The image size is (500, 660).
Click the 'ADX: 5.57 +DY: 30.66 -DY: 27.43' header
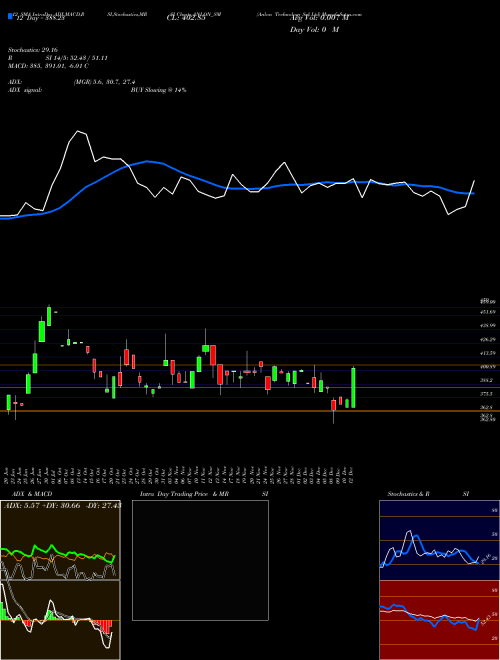(62, 505)
